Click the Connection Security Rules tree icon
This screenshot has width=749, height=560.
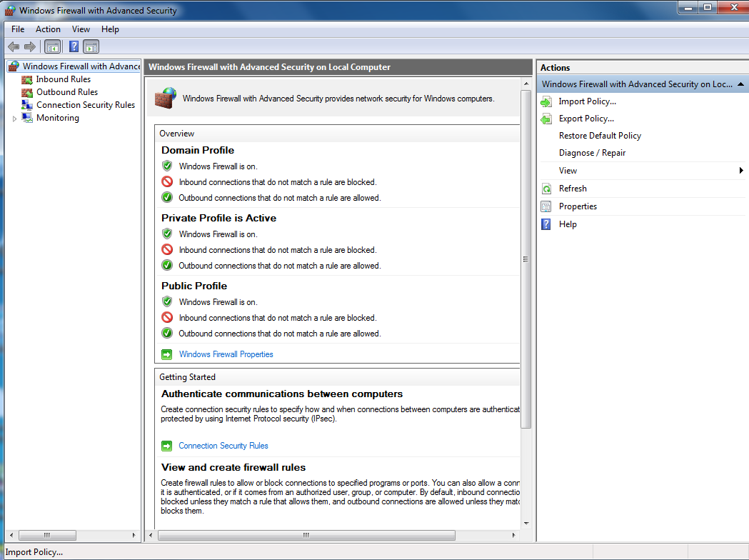pos(27,105)
